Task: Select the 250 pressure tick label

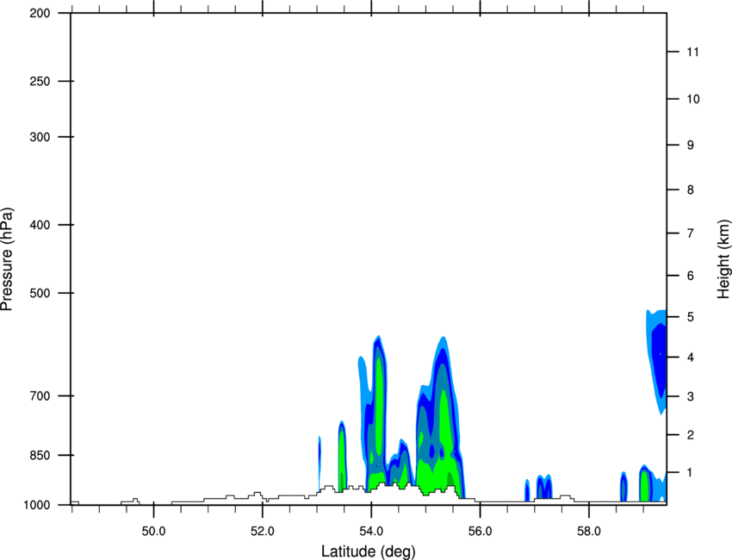Action: tap(40, 81)
